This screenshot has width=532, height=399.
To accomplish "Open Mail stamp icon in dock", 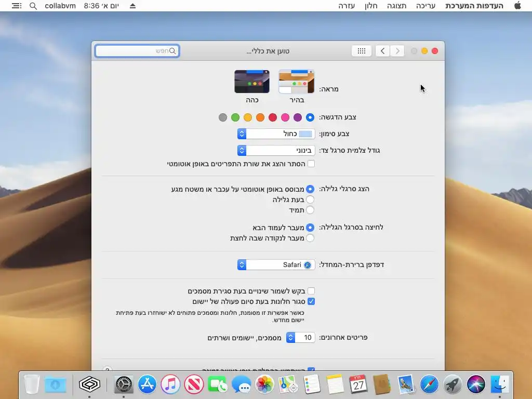I will [x=406, y=384].
